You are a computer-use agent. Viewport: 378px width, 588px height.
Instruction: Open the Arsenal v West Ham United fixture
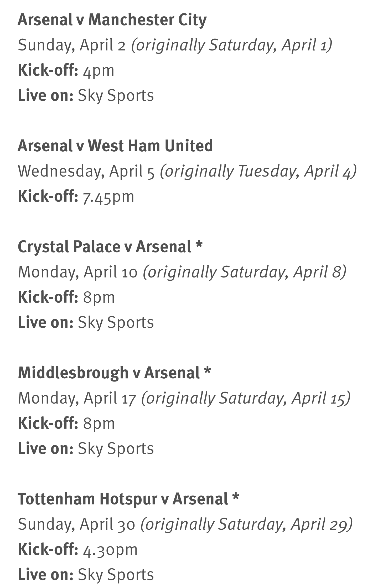[x=115, y=146]
